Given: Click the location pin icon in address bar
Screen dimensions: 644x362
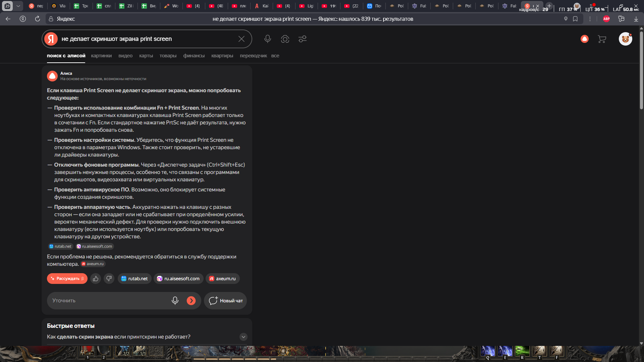Looking at the screenshot, I should 566,19.
